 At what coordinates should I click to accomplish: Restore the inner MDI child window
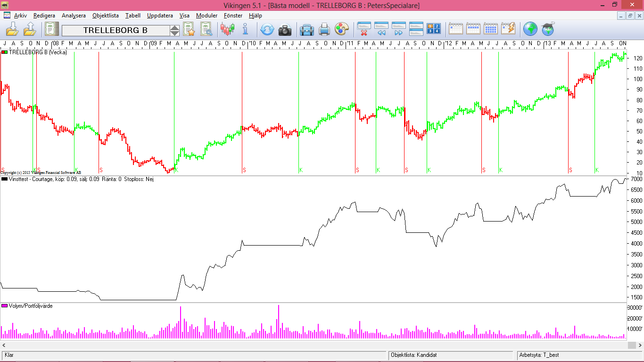[630, 16]
